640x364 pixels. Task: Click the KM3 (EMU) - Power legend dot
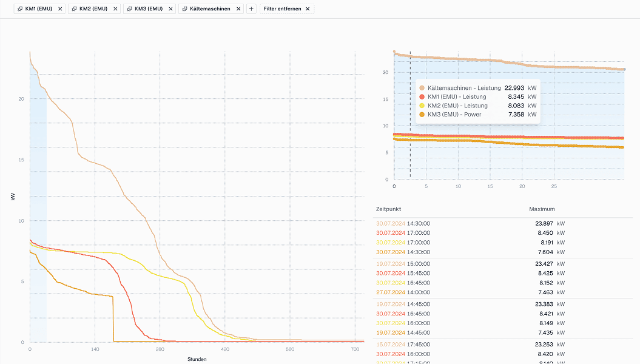pyautogui.click(x=422, y=114)
